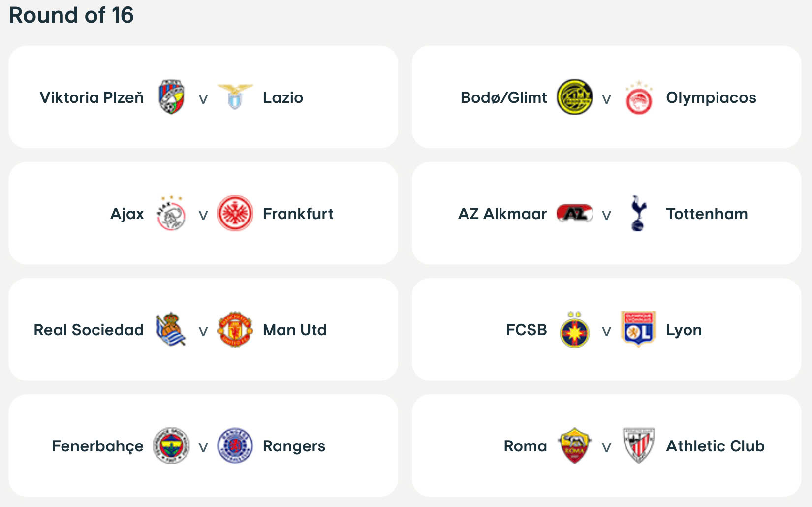Select the Athletic Club striped crest
Image resolution: width=812 pixels, height=507 pixels.
[x=638, y=445]
